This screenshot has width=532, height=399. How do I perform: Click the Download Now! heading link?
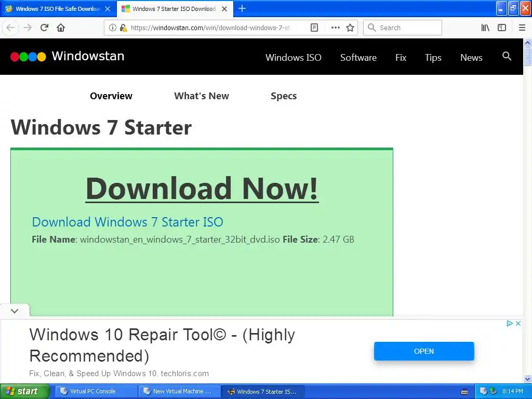[202, 188]
